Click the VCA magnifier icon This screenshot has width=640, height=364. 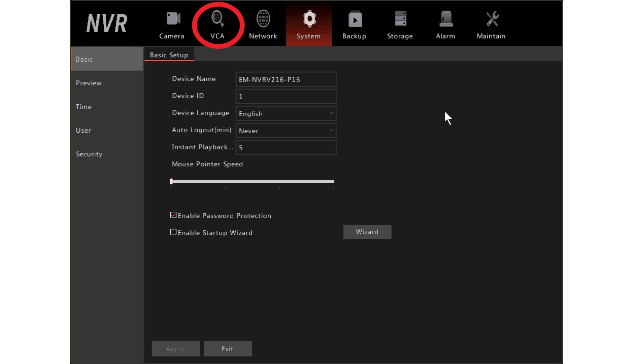(x=218, y=19)
